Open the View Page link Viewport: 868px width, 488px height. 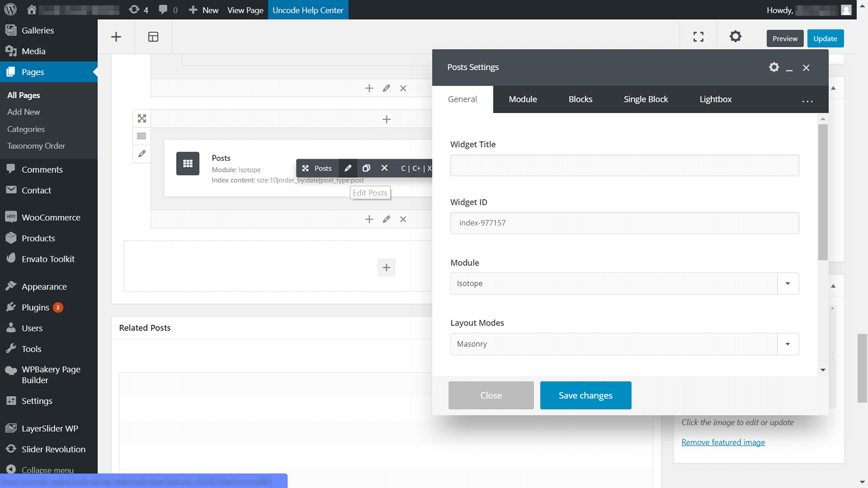coord(245,10)
